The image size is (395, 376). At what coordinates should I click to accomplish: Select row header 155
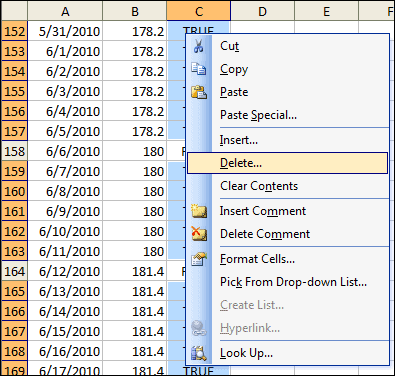14,91
